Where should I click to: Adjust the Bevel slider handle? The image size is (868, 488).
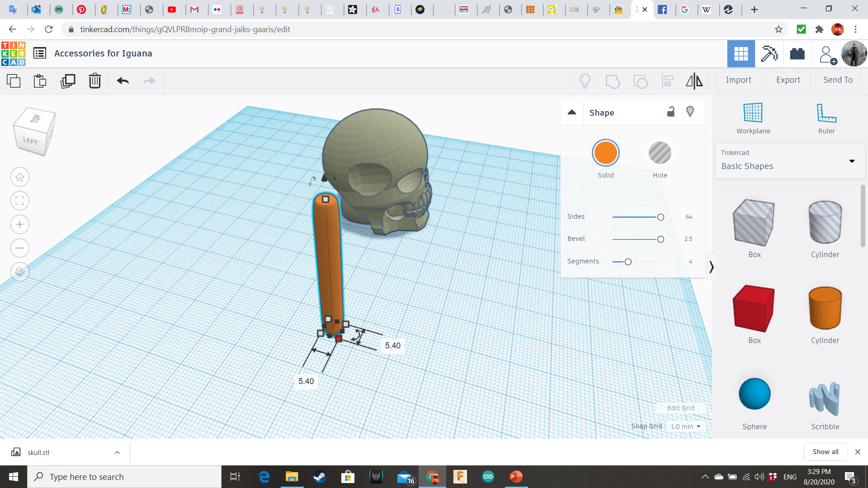click(x=660, y=239)
